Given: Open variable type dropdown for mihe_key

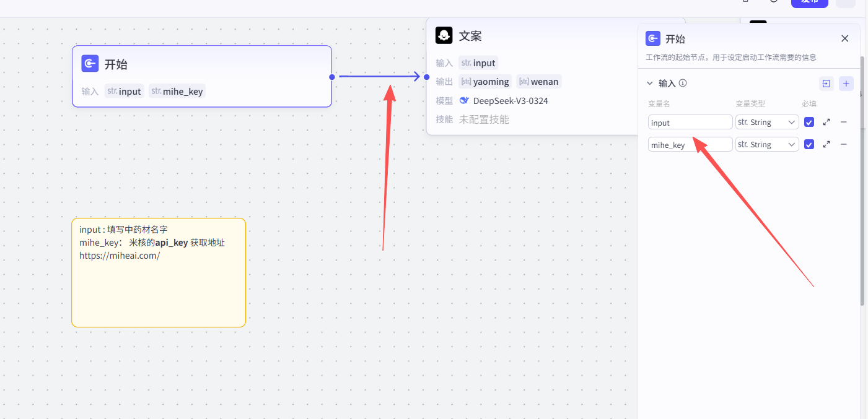Looking at the screenshot, I should tap(766, 144).
